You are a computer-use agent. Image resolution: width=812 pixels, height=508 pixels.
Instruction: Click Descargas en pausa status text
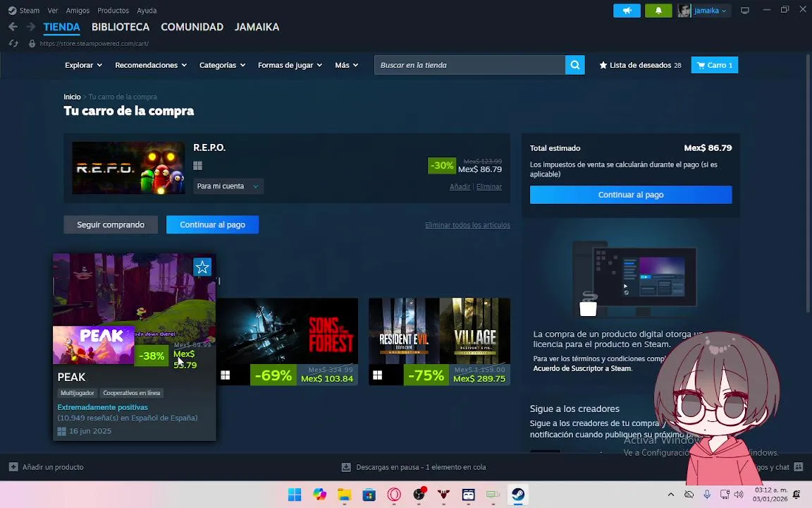(x=421, y=467)
